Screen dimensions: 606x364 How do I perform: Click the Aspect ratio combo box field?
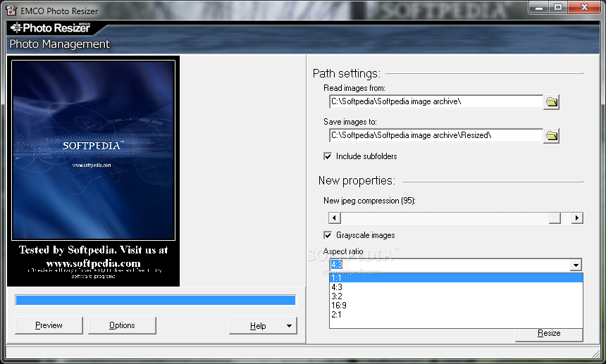click(450, 265)
